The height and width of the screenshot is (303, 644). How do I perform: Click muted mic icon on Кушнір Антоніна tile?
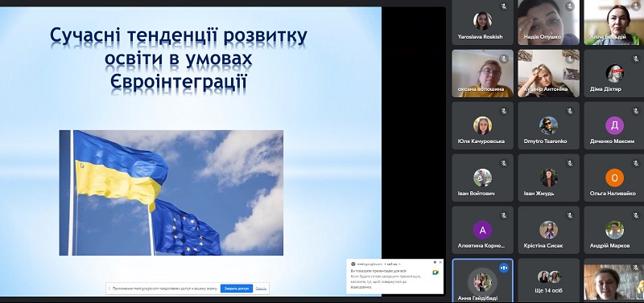[570, 59]
